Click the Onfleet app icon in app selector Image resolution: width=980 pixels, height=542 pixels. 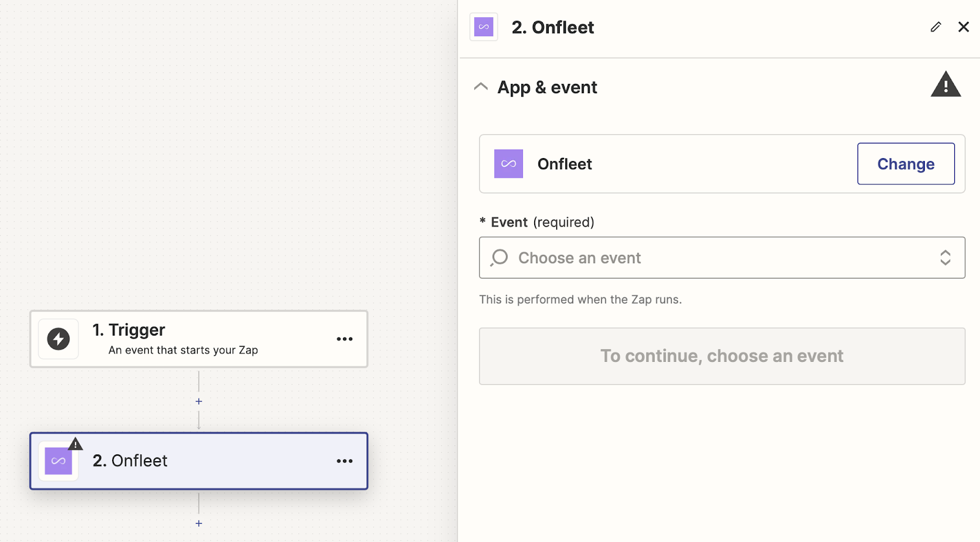(x=508, y=164)
